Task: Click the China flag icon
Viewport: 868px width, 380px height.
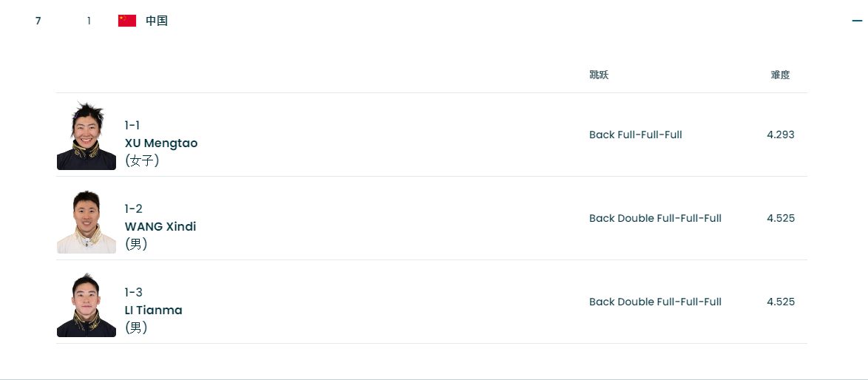Action: 127,21
